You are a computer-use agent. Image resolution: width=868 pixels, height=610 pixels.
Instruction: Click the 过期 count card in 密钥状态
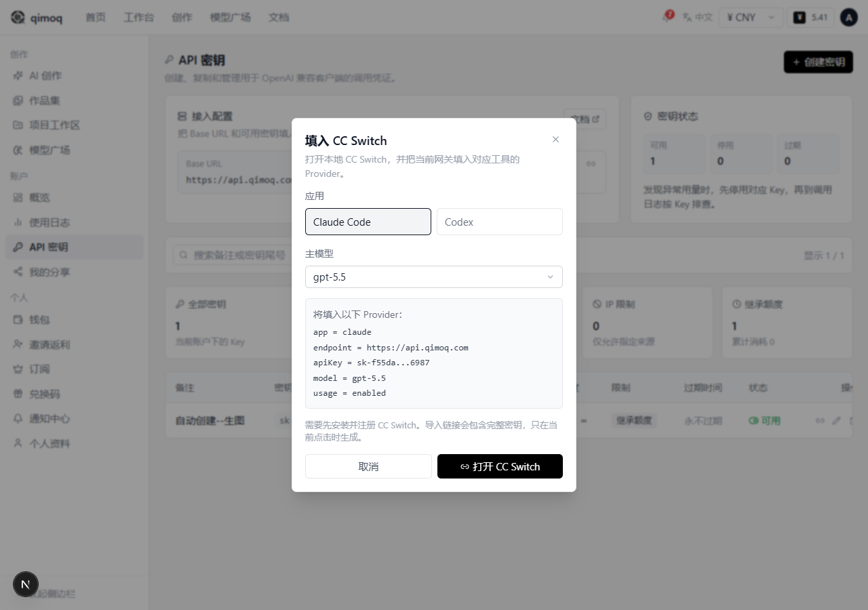click(x=808, y=153)
